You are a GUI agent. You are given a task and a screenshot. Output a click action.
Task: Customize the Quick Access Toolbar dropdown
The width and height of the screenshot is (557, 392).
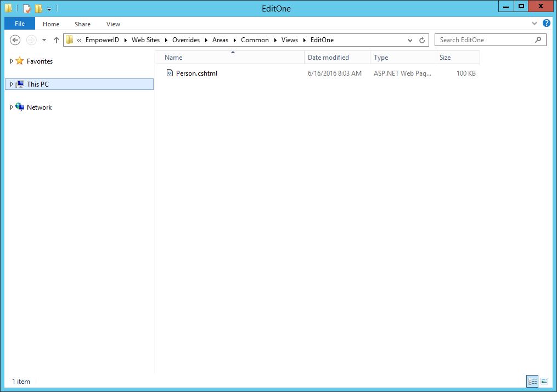[49, 8]
